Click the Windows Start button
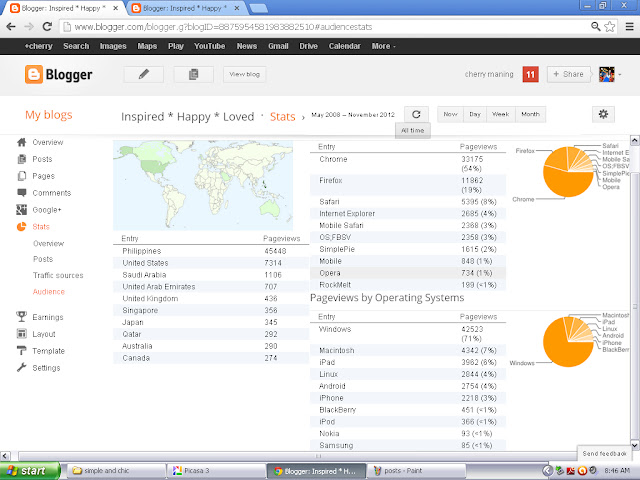This screenshot has width=640, height=480. [x=30, y=471]
